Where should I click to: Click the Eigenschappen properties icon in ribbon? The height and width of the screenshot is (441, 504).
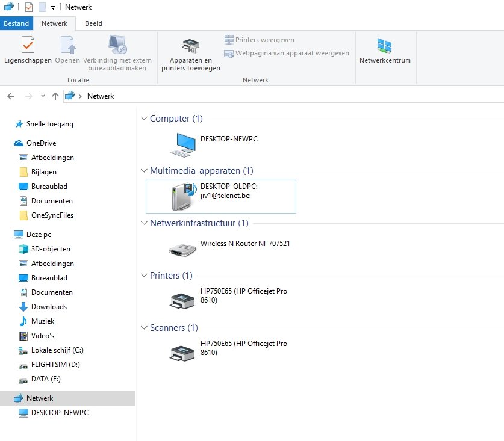28,45
